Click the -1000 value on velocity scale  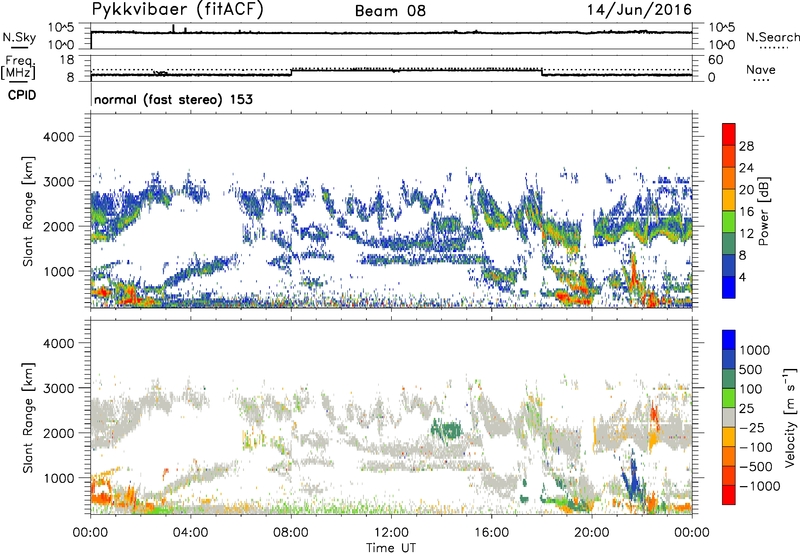click(759, 486)
